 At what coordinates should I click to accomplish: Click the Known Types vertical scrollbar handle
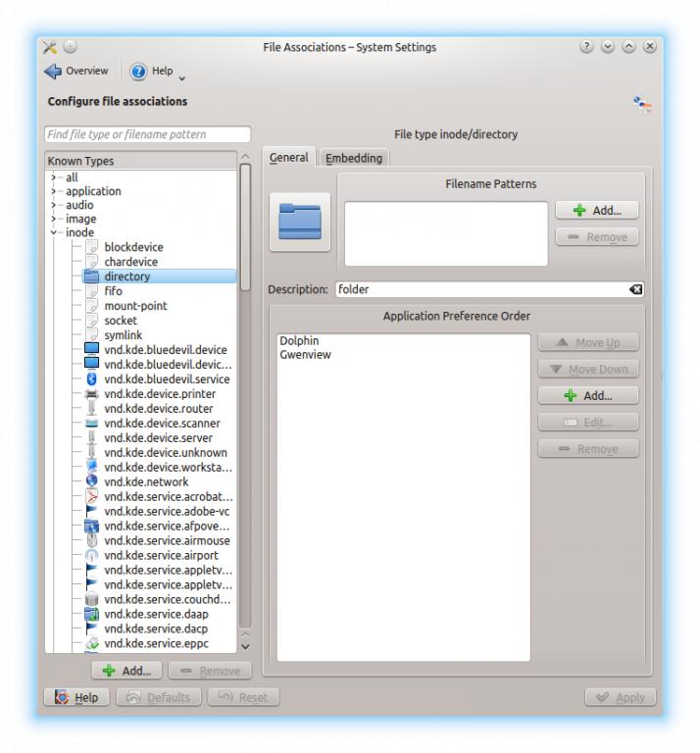[x=245, y=227]
